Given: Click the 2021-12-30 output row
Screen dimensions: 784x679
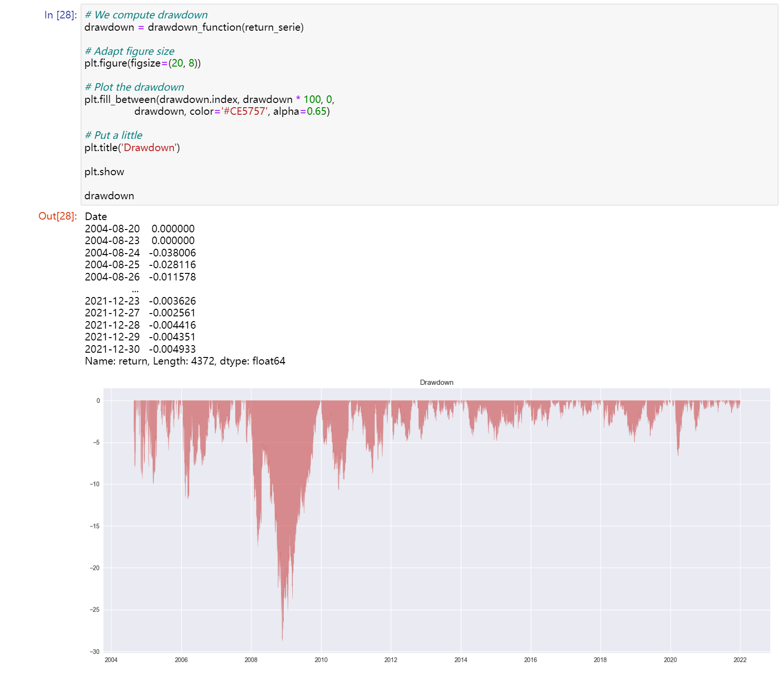Looking at the screenshot, I should pyautogui.click(x=140, y=349).
